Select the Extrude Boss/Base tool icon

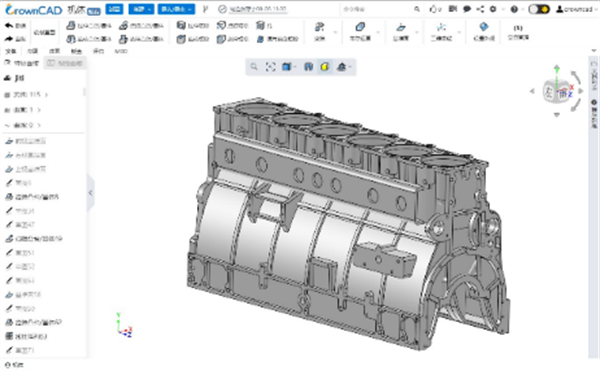pos(71,26)
